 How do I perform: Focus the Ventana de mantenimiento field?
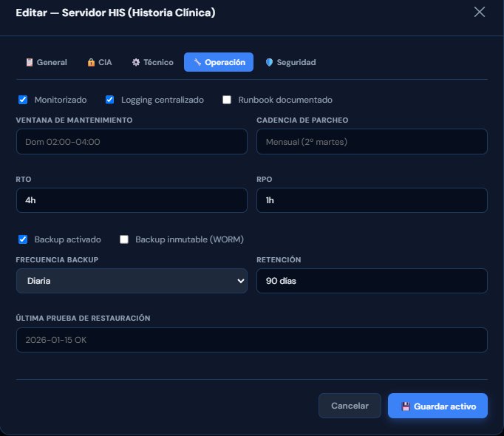pos(132,141)
